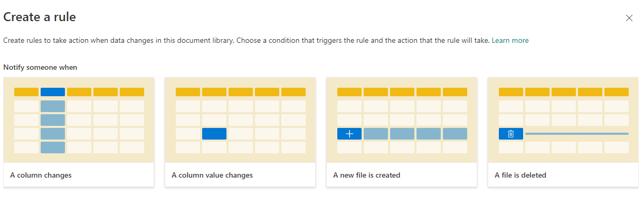Screen dimensions: 644x203
Task: Click the 'Notify someone when' section heading
Action: [x=40, y=68]
